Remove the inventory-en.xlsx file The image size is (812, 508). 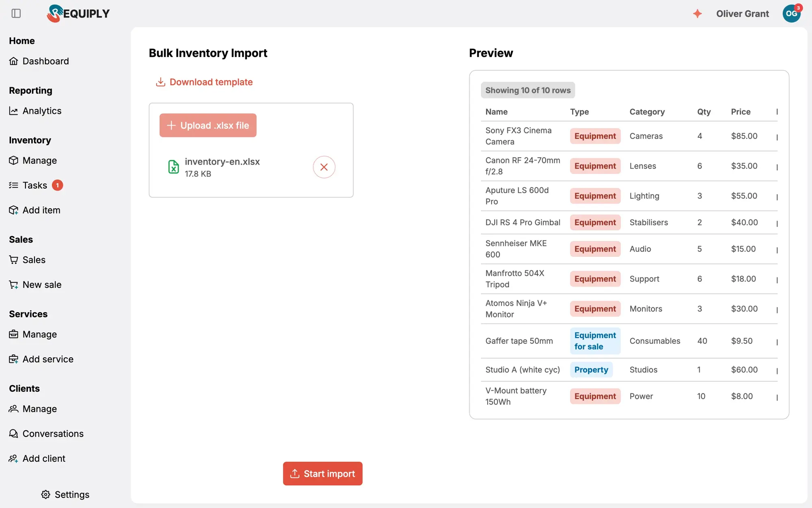click(x=324, y=167)
